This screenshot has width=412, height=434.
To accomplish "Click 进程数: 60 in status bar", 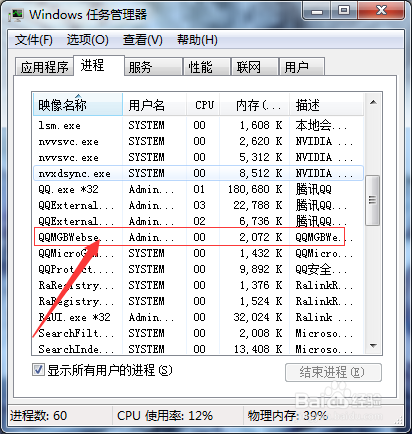I will tap(39, 416).
